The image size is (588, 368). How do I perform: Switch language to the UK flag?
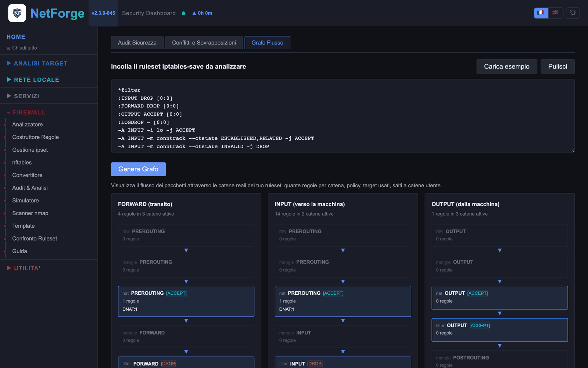[x=556, y=13]
